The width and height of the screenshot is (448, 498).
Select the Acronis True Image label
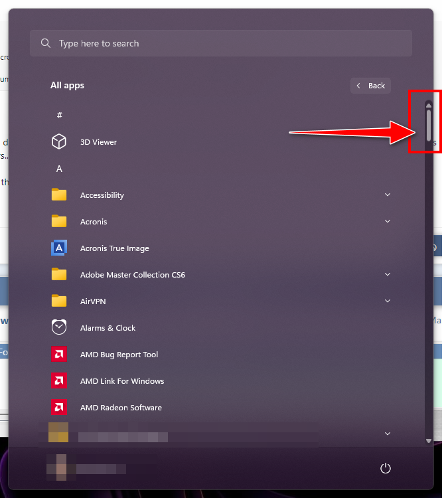click(115, 248)
